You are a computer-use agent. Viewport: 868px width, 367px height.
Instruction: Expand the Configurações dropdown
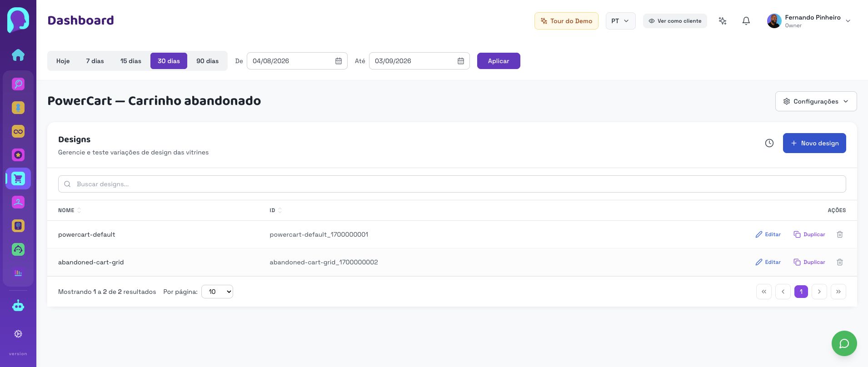[816, 101]
